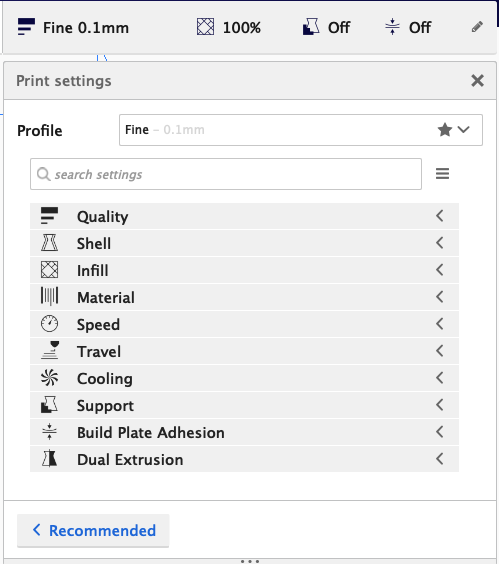Switch back to Recommended mode

(x=93, y=531)
